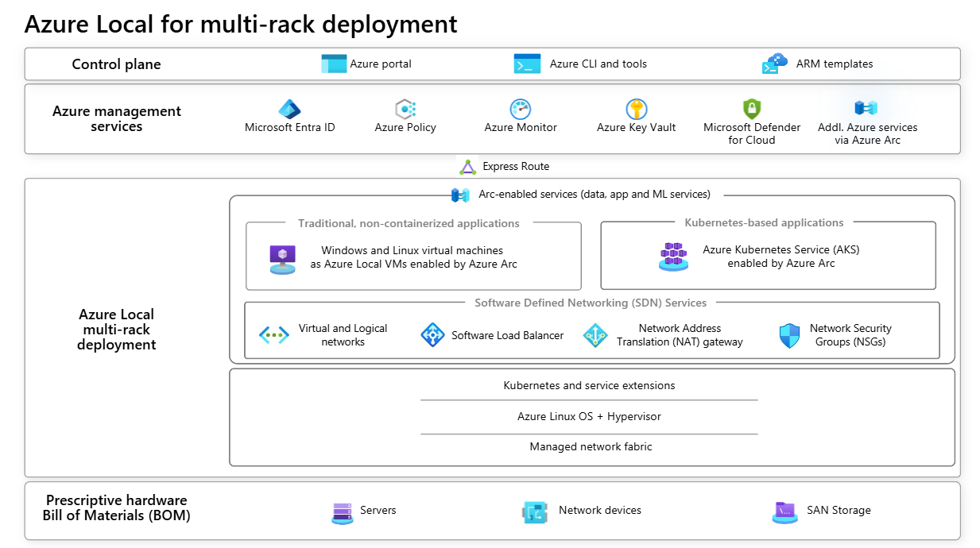Viewport: 980px width, 548px height.
Task: Click the 'Azure CLI and tools' text
Action: pos(598,64)
